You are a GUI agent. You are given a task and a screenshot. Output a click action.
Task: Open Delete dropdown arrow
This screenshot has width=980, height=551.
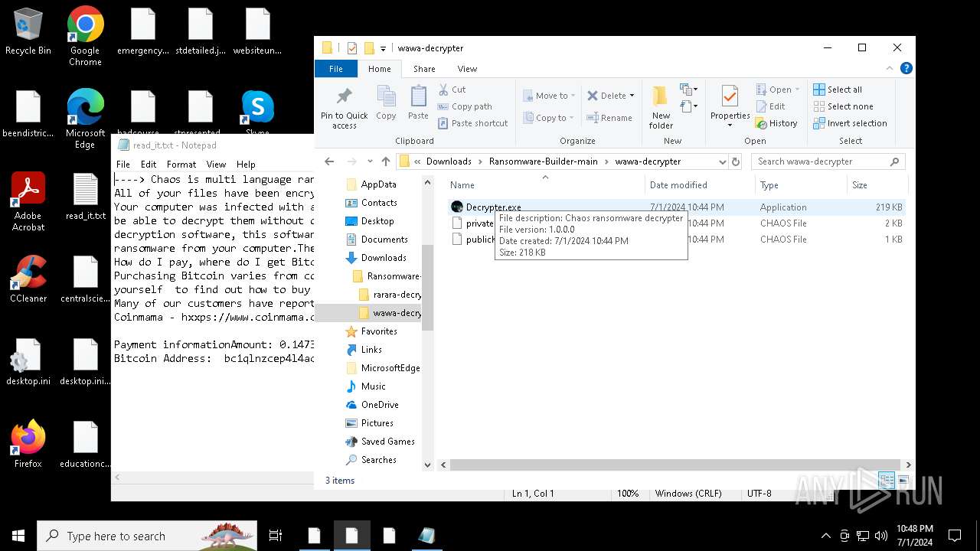pos(632,96)
